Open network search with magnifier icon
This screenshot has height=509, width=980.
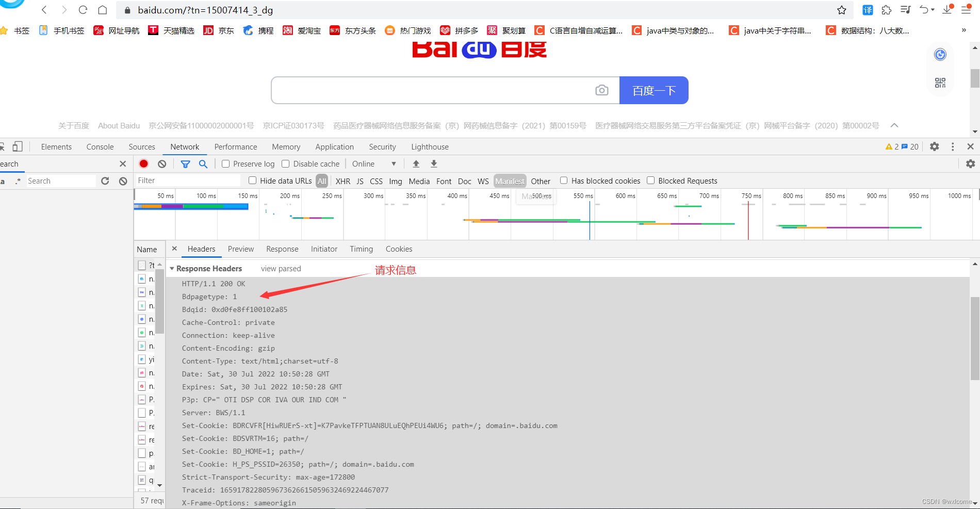(203, 163)
